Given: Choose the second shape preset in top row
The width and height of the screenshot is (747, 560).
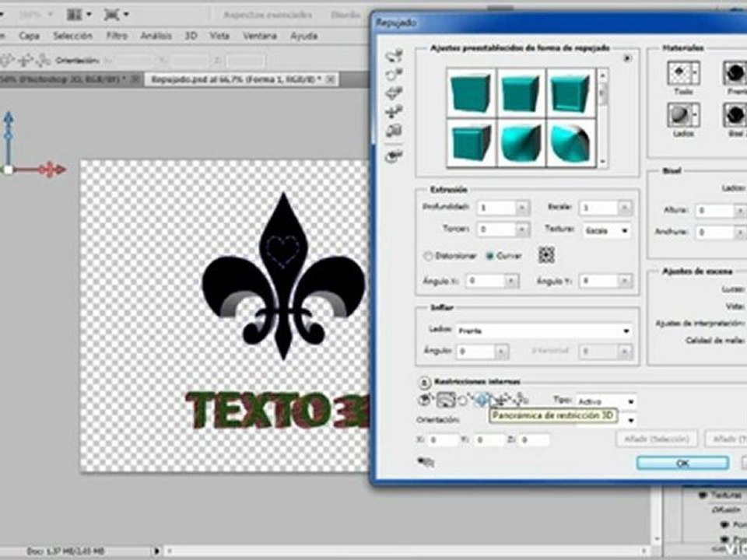Looking at the screenshot, I should pyautogui.click(x=521, y=93).
